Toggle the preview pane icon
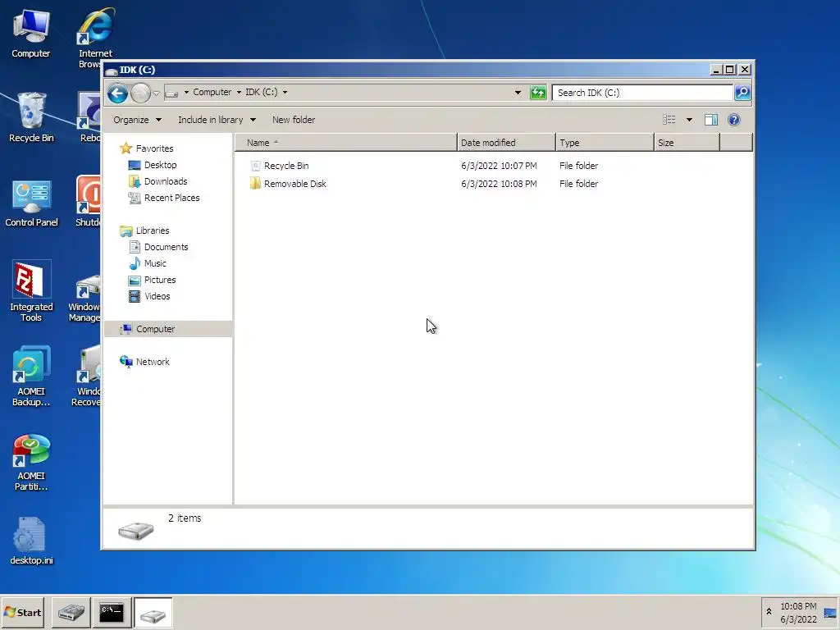 [711, 120]
